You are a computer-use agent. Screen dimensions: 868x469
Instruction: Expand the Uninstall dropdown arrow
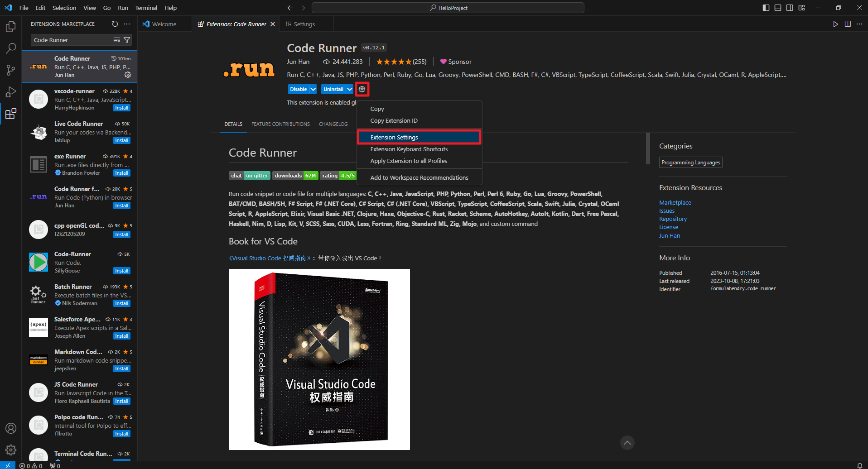[x=349, y=89]
